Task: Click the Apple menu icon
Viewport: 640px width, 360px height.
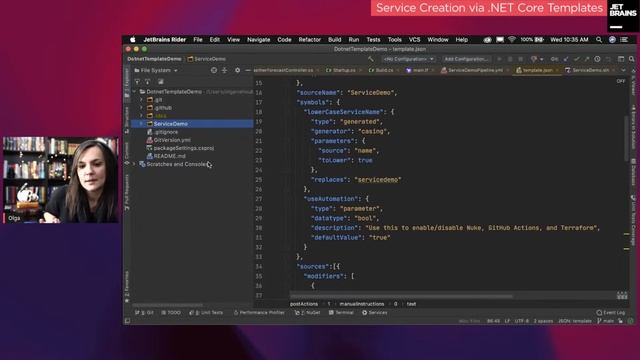Action: [x=133, y=40]
